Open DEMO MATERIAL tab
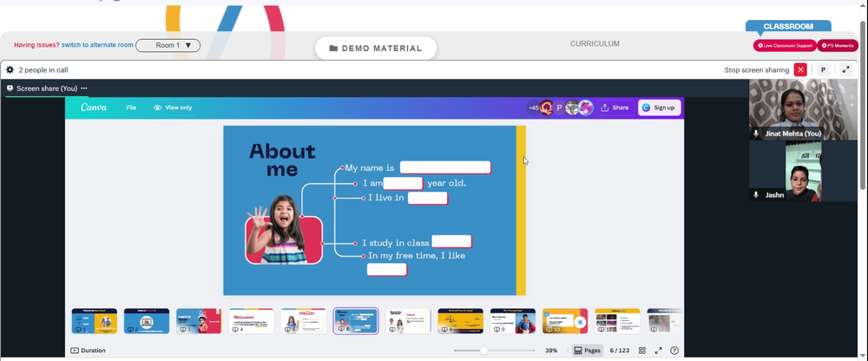This screenshot has width=868, height=361. point(376,49)
